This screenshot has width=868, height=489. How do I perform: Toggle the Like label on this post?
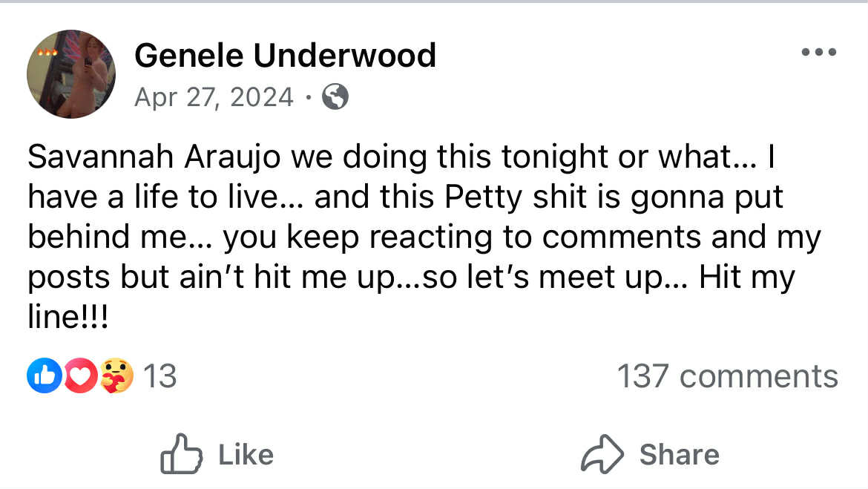pyautogui.click(x=246, y=454)
